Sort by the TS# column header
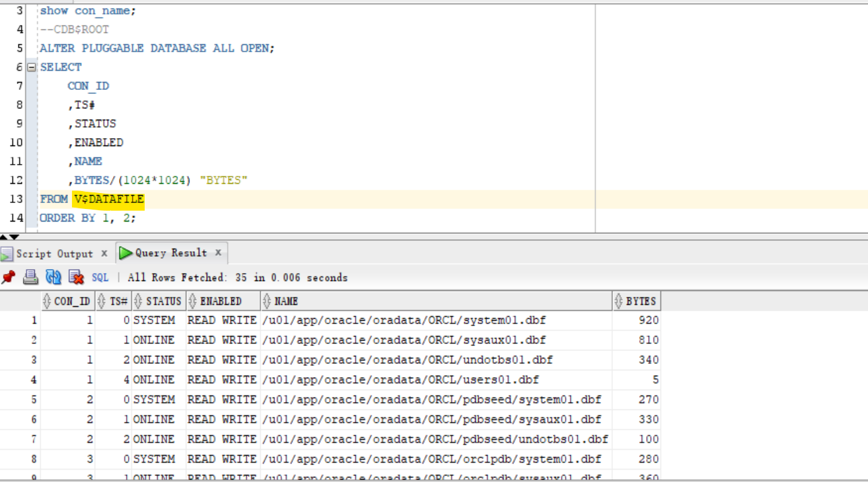This screenshot has width=868, height=482. tap(113, 301)
